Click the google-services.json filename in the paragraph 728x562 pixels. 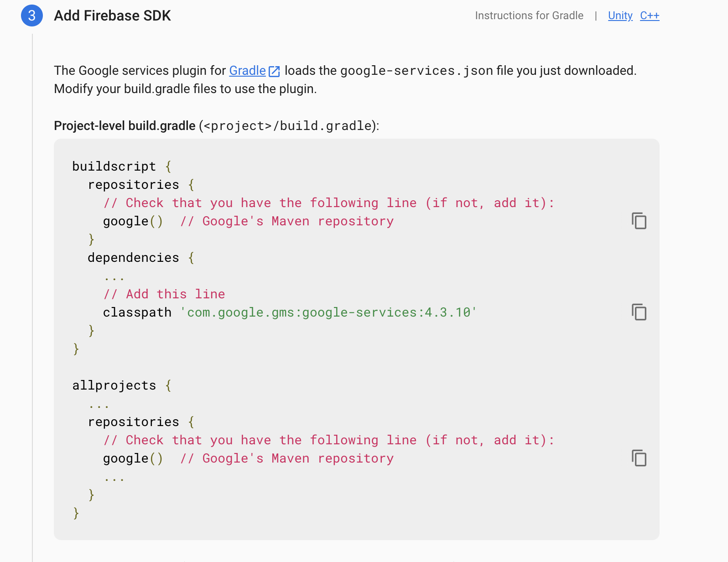pos(416,71)
